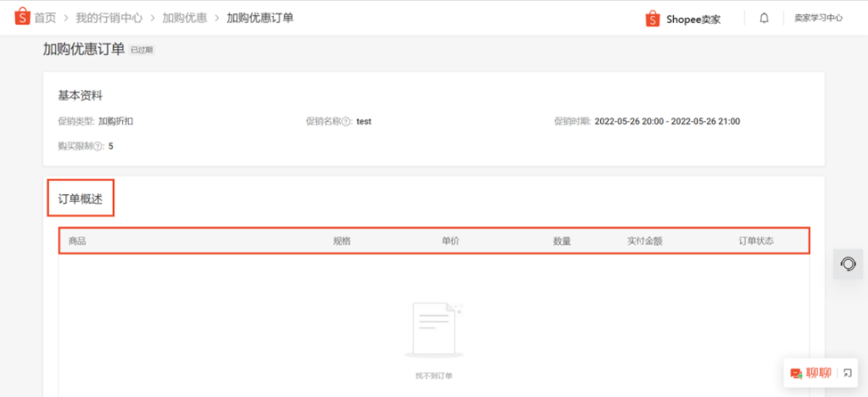Image resolution: width=868 pixels, height=397 pixels.
Task: Click the 实付金额 column header
Action: (645, 241)
